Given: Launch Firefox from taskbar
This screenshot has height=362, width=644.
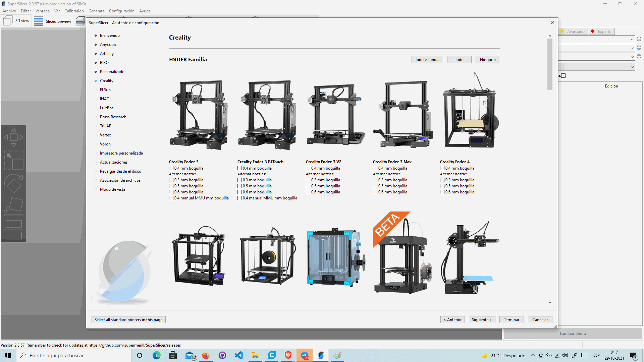Looking at the screenshot, I should [x=206, y=355].
